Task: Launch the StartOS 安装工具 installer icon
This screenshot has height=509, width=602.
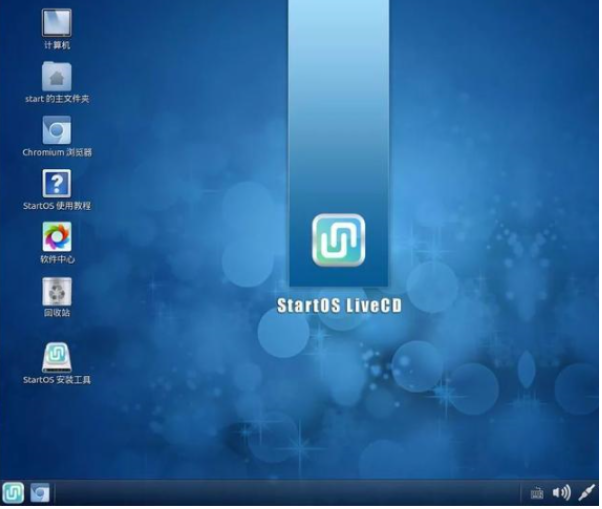Action: coord(56,358)
